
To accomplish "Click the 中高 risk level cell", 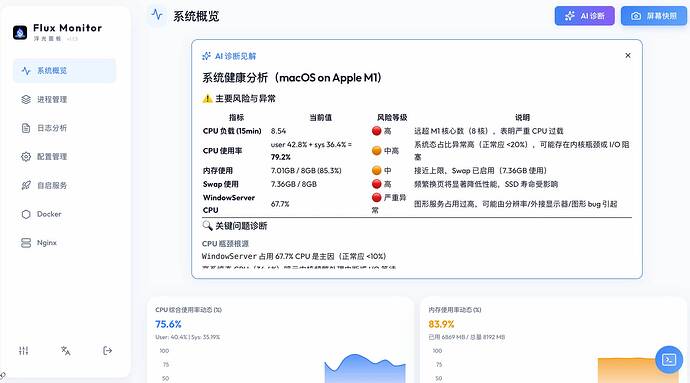I will [385, 151].
